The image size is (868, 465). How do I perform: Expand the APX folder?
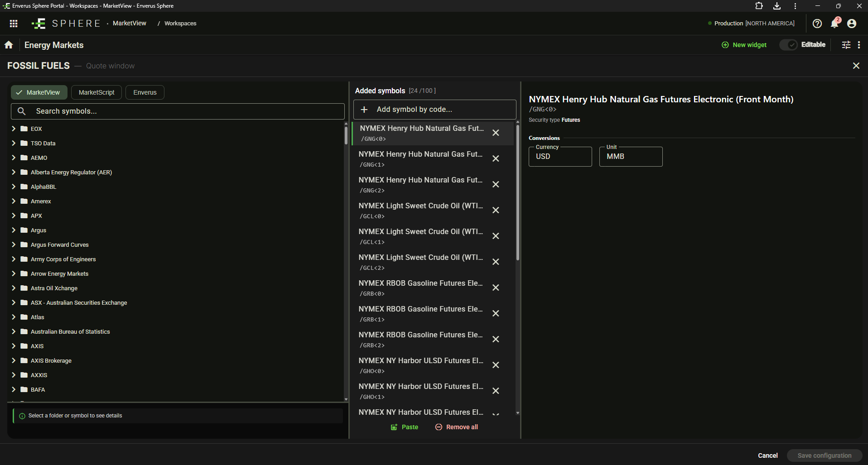pyautogui.click(x=14, y=216)
